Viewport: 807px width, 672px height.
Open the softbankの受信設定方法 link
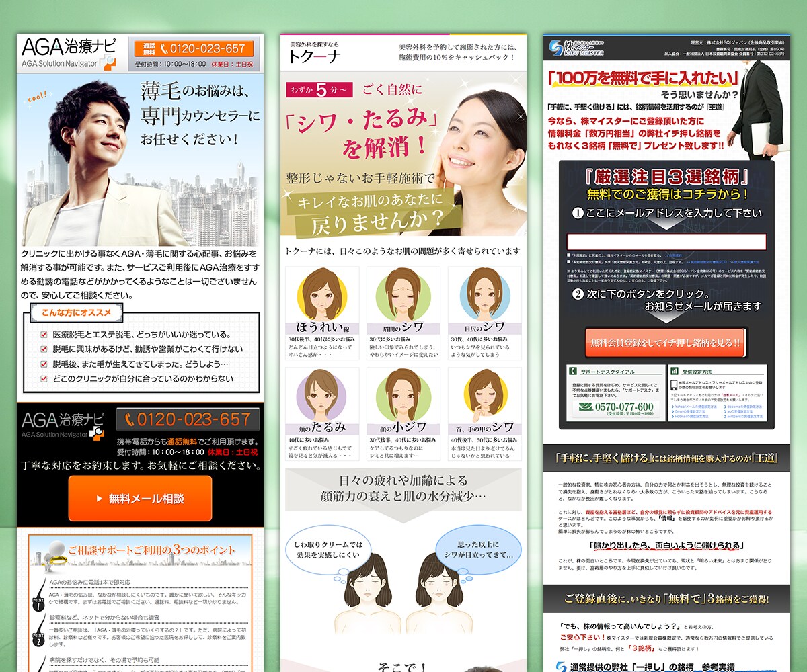742,417
